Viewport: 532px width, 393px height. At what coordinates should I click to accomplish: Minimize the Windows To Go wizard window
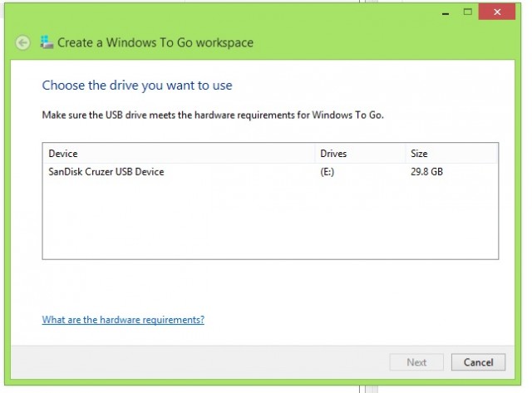pos(446,13)
